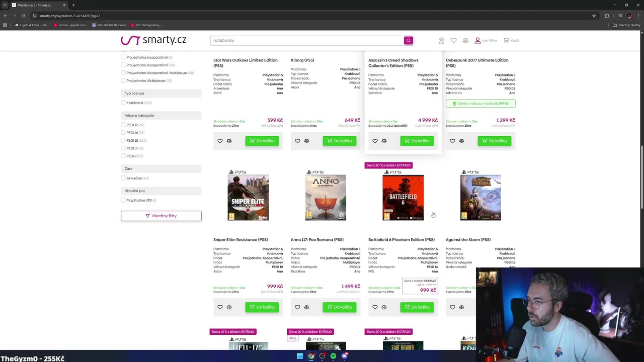Bookmark this page with the star icon
This screenshot has height=362, width=644.
594,16
